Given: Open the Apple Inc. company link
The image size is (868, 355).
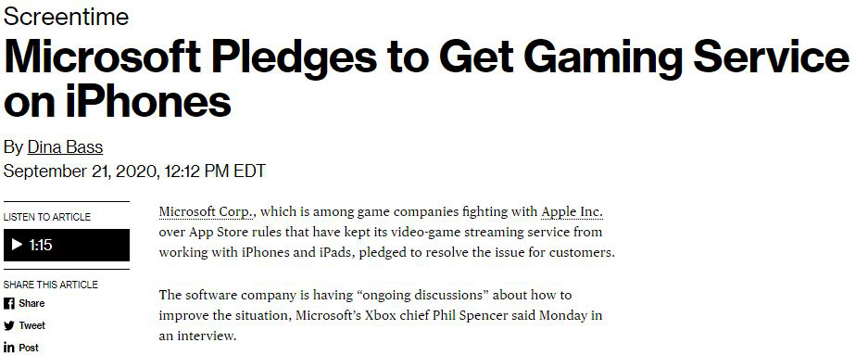Looking at the screenshot, I should 572,211.
